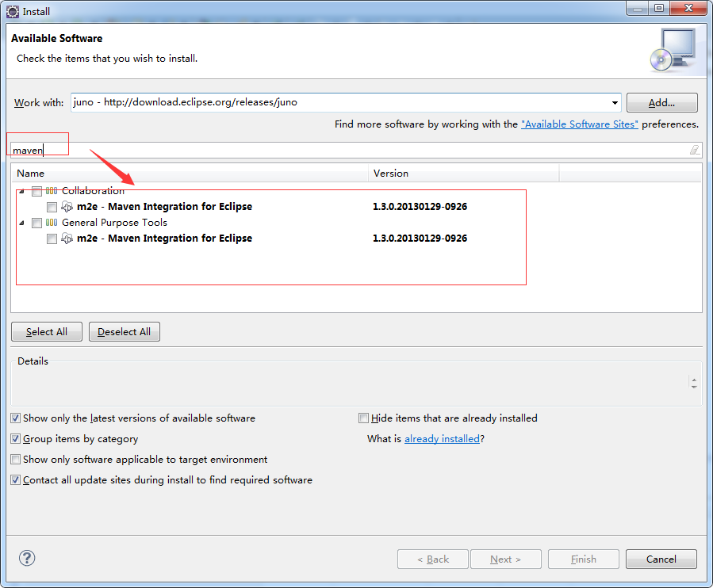Click the Work with URL text field
Image resolution: width=713 pixels, height=588 pixels.
pos(339,102)
